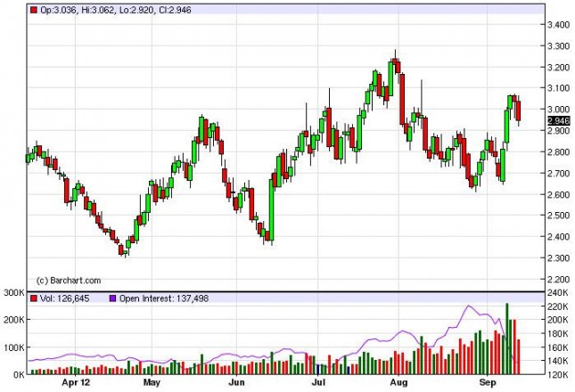Image resolution: width=575 pixels, height=392 pixels.
Task: Click the 2.200 price axis label
Action: coord(558,279)
